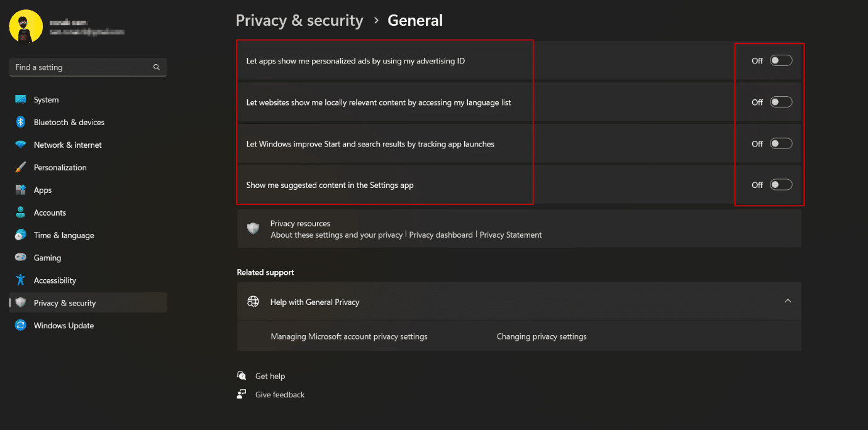The image size is (868, 430).
Task: Select Personalization in the sidebar
Action: click(88, 167)
